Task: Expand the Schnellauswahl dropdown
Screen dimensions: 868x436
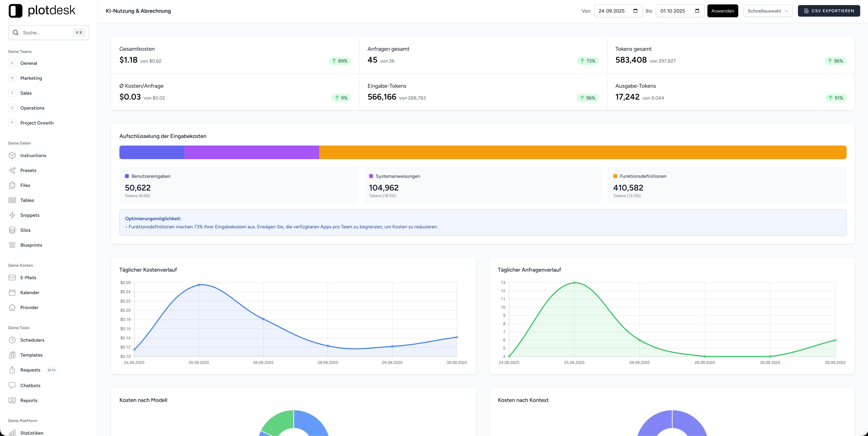Action: (x=768, y=11)
